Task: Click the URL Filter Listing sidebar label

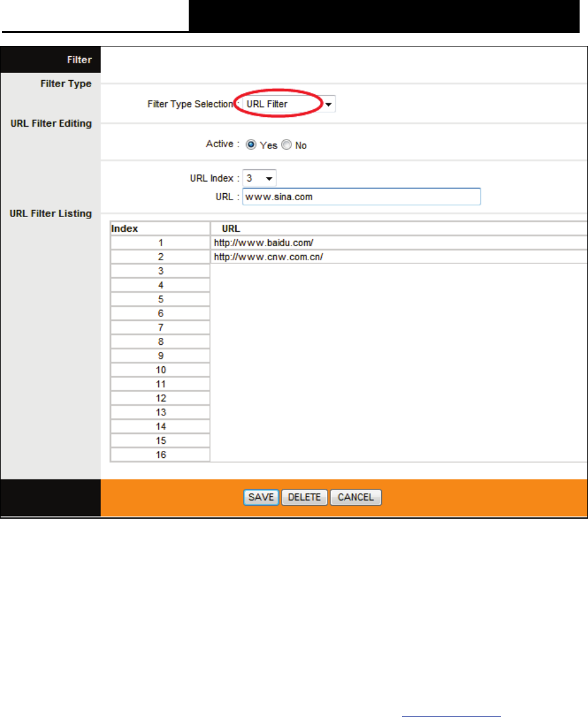Action: pos(51,214)
